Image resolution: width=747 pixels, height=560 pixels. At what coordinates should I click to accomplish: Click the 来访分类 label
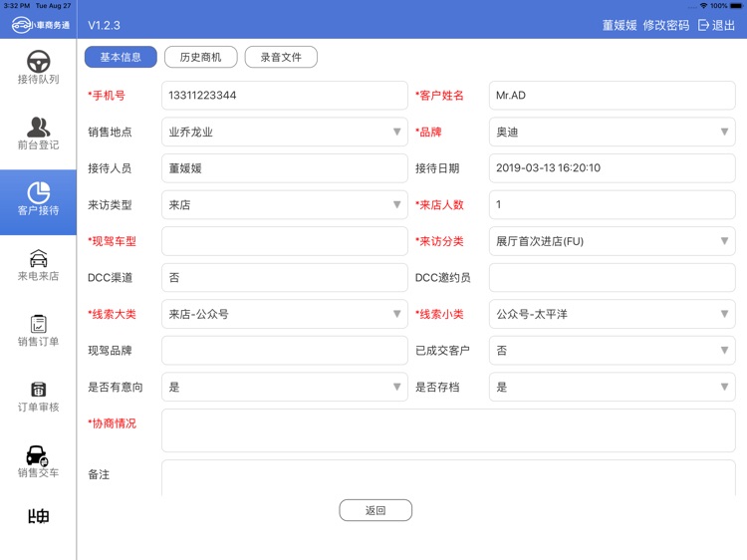coord(439,241)
